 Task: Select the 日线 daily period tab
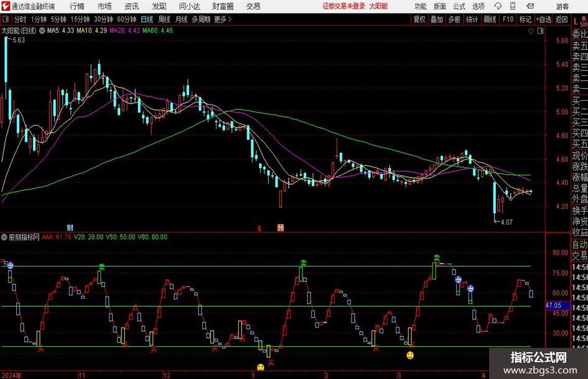coord(147,19)
